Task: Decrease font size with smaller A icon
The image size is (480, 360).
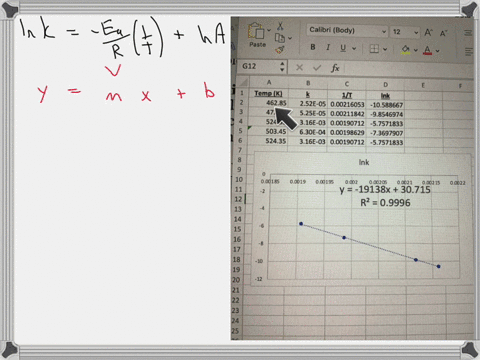Action: [x=443, y=33]
